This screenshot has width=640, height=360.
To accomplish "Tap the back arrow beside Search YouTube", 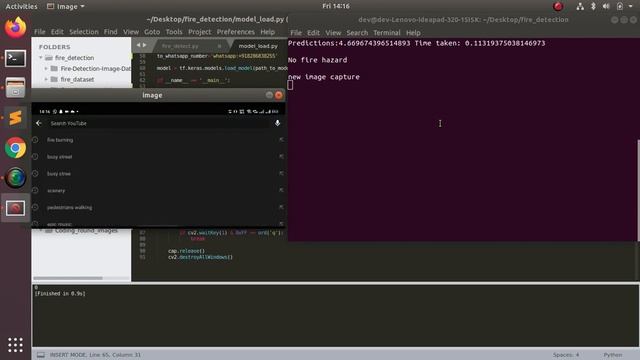I will pyautogui.click(x=39, y=123).
